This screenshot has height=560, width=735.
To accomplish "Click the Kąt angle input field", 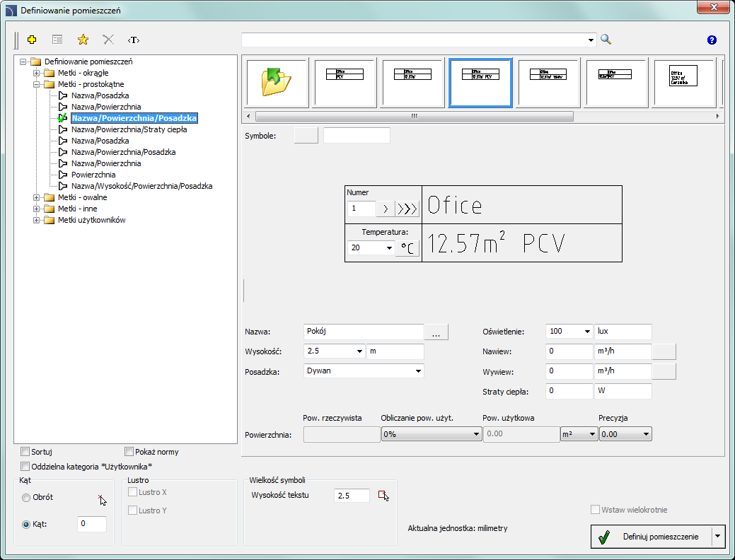I will 92,524.
